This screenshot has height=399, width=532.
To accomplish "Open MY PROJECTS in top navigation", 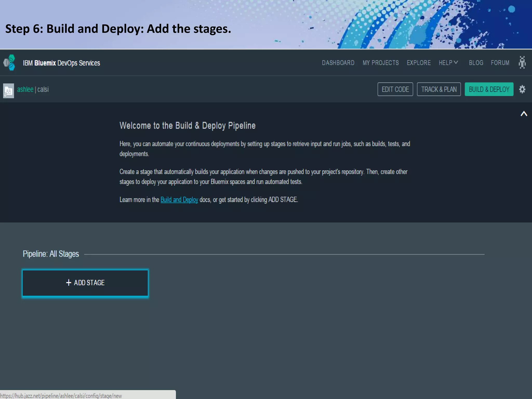I will (381, 63).
